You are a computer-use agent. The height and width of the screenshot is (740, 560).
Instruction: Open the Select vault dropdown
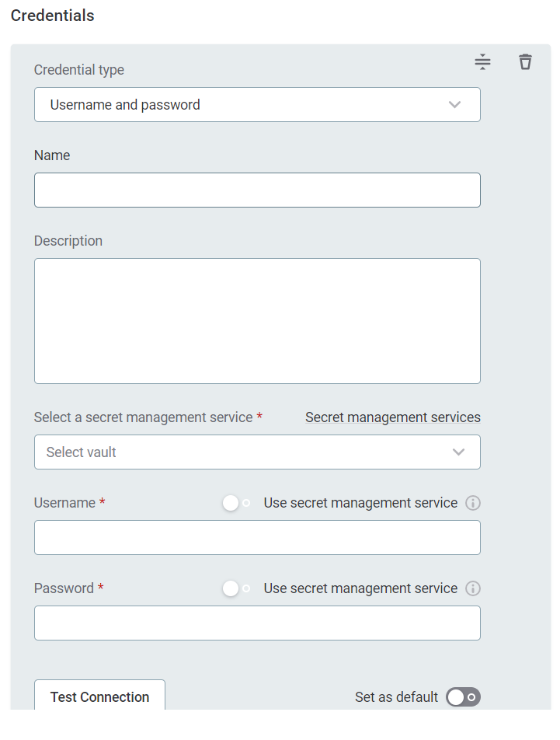257,452
